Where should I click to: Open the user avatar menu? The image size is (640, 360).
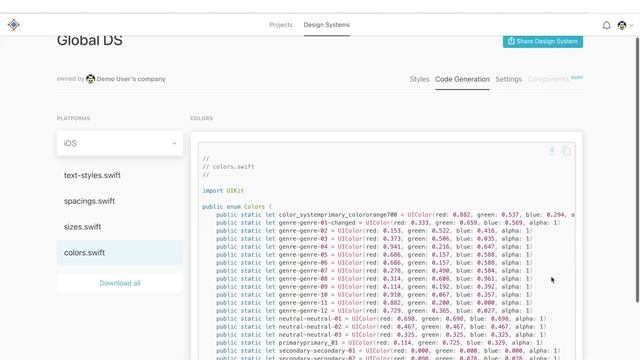pos(622,25)
